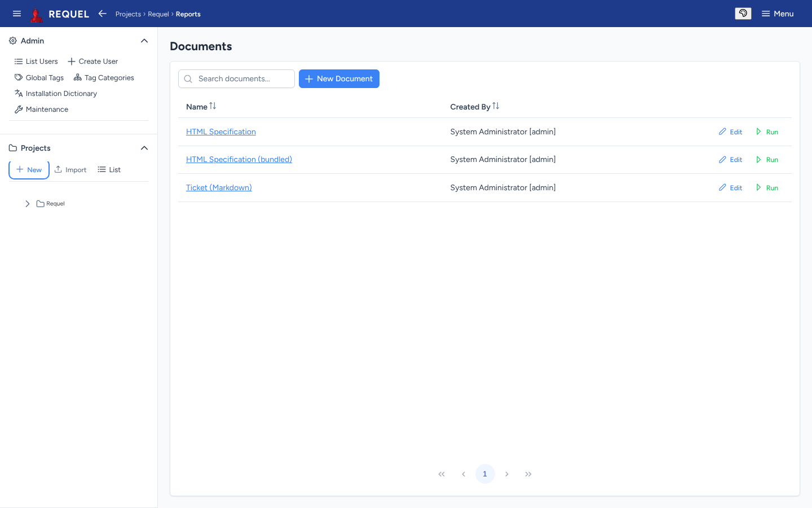
Task: Run the Ticket (Markdown) document
Action: (x=767, y=188)
